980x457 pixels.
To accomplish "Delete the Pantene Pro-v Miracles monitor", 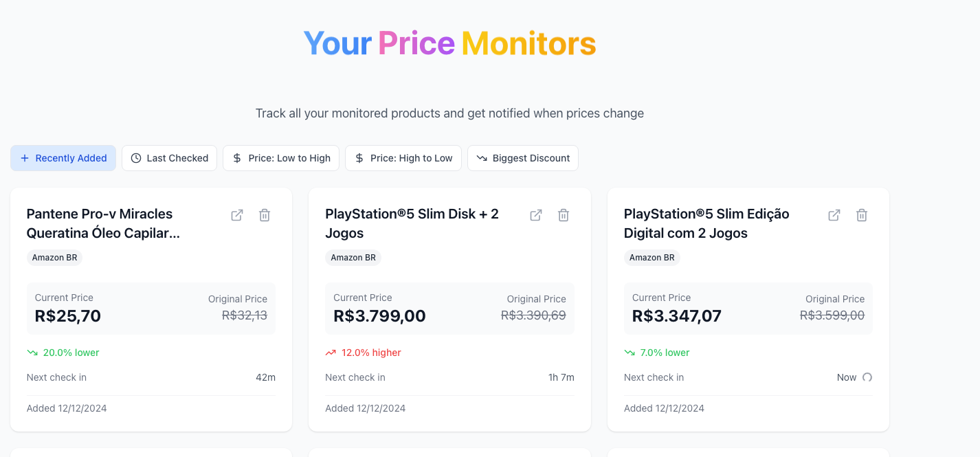I will 265,215.
